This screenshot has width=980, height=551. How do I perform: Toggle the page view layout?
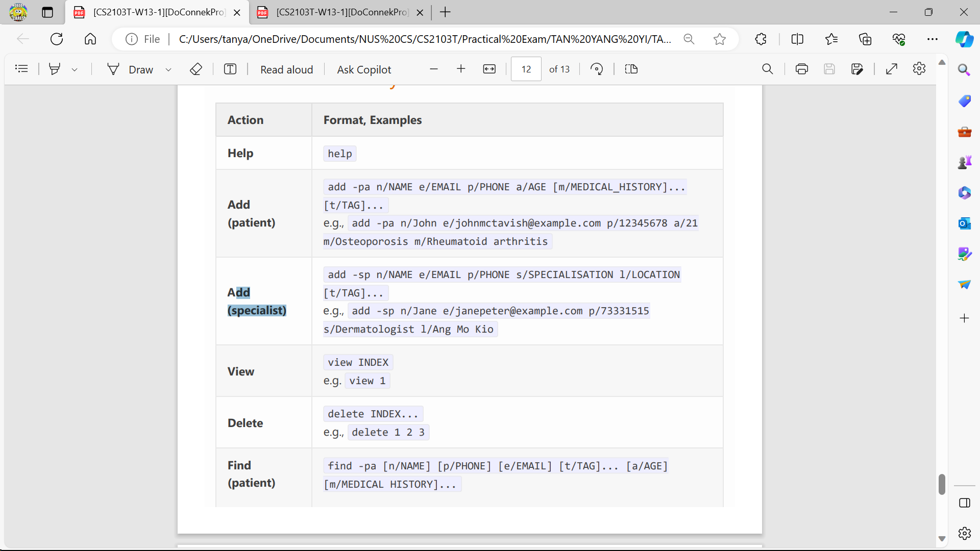631,69
